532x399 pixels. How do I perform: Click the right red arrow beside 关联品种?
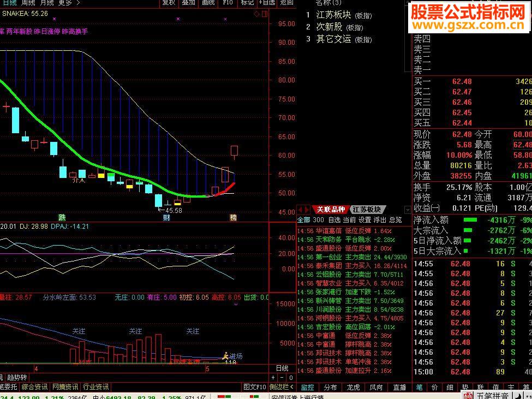tap(307, 210)
